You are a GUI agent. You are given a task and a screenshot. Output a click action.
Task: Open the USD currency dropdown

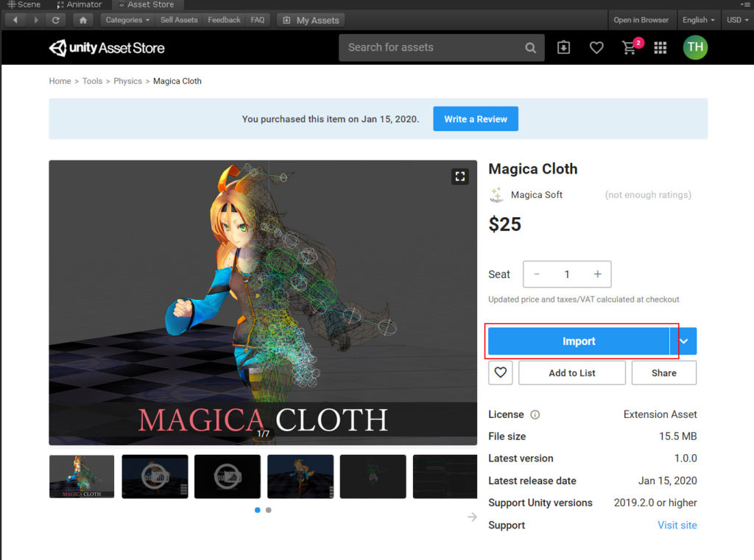(736, 20)
